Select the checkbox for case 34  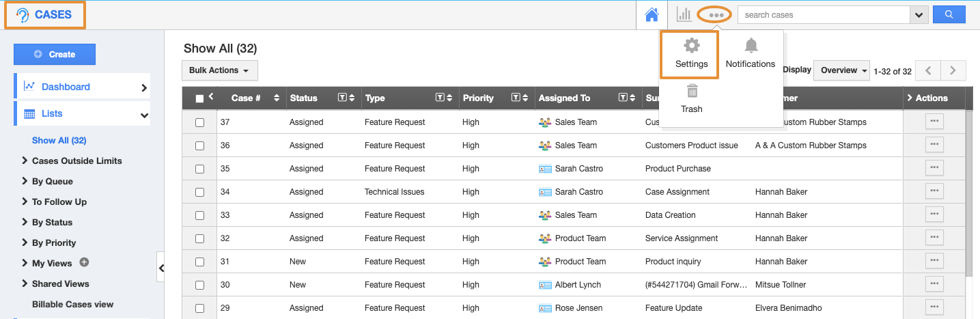click(x=199, y=192)
